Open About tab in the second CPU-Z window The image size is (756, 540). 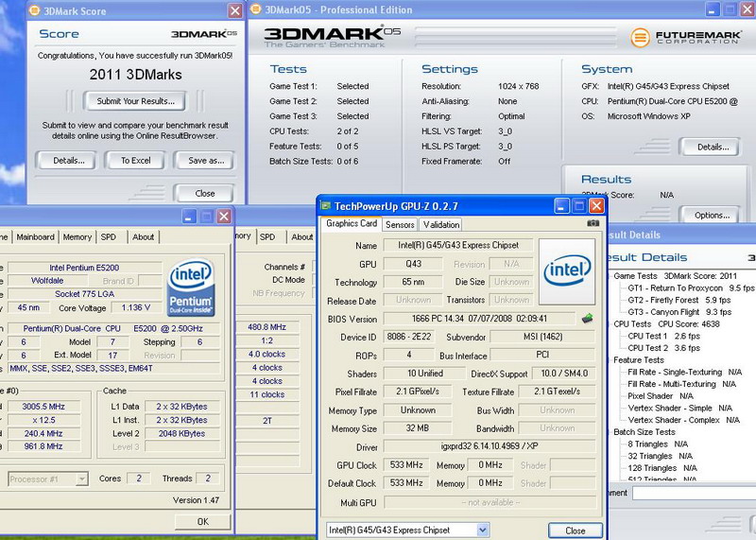tap(301, 237)
